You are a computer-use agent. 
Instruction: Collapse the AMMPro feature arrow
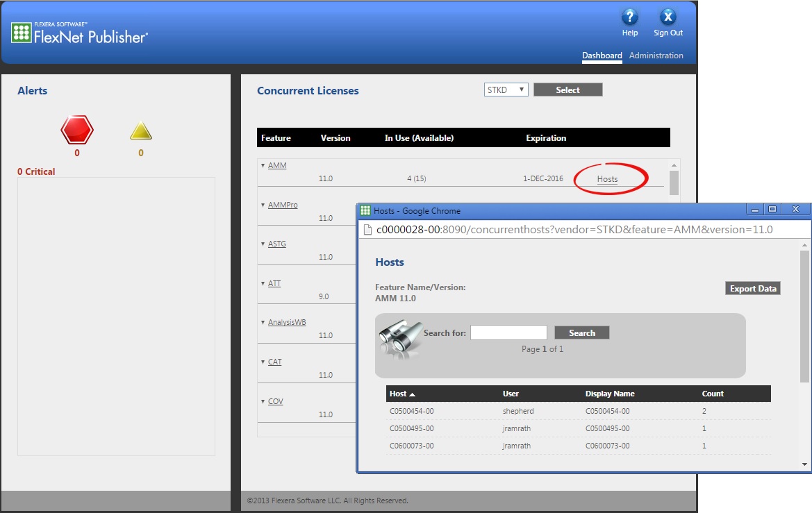[263, 205]
